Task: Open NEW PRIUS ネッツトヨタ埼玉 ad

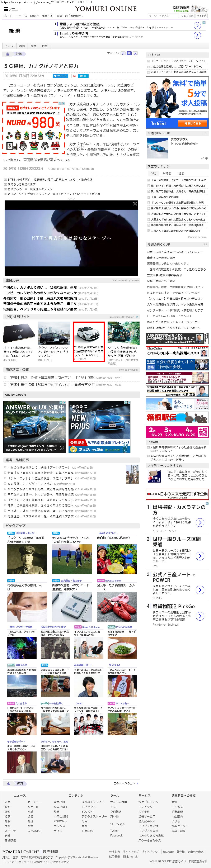Action: point(99,427)
